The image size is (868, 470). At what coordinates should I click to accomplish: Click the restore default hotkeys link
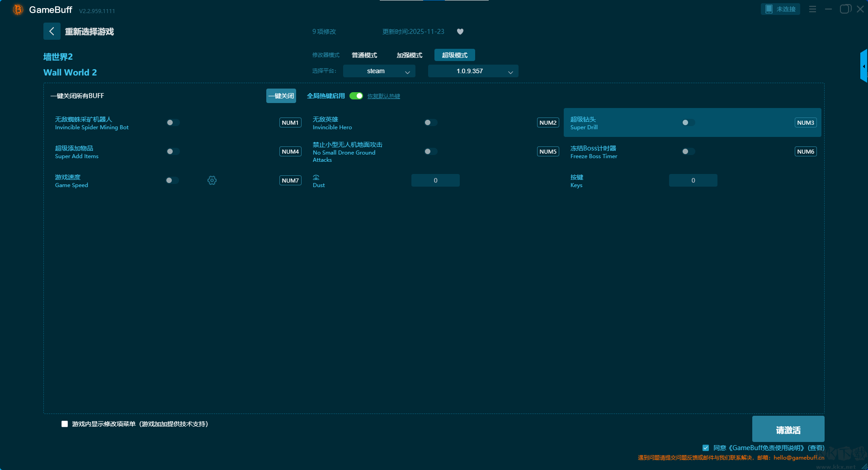point(383,96)
